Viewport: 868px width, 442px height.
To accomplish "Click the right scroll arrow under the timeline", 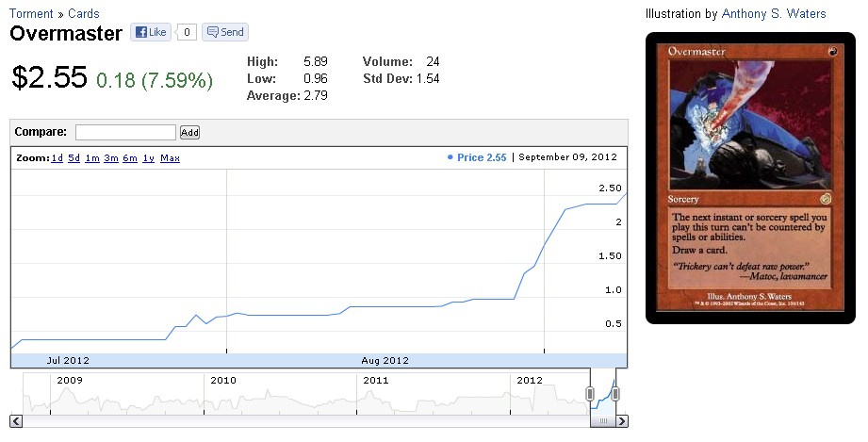I will click(x=622, y=421).
